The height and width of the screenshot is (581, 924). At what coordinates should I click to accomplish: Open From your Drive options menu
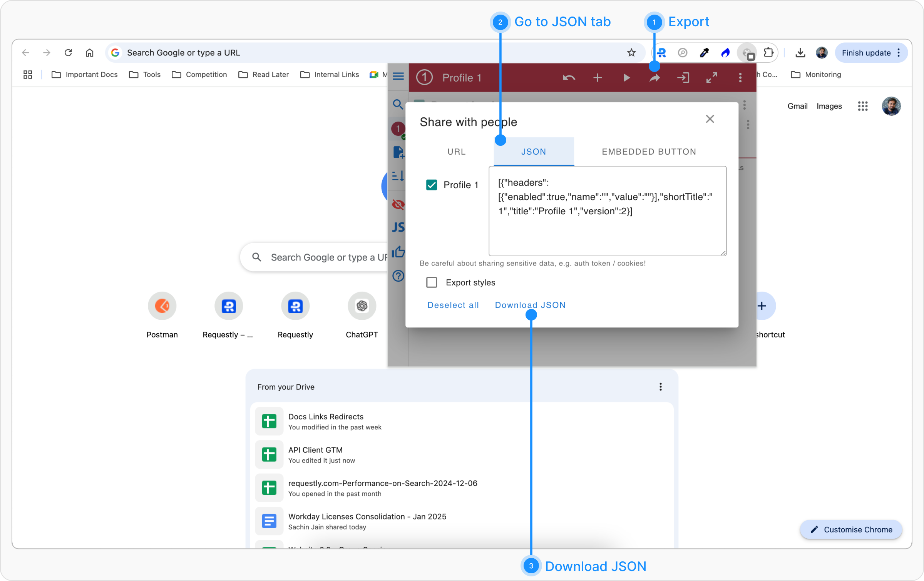(x=660, y=387)
